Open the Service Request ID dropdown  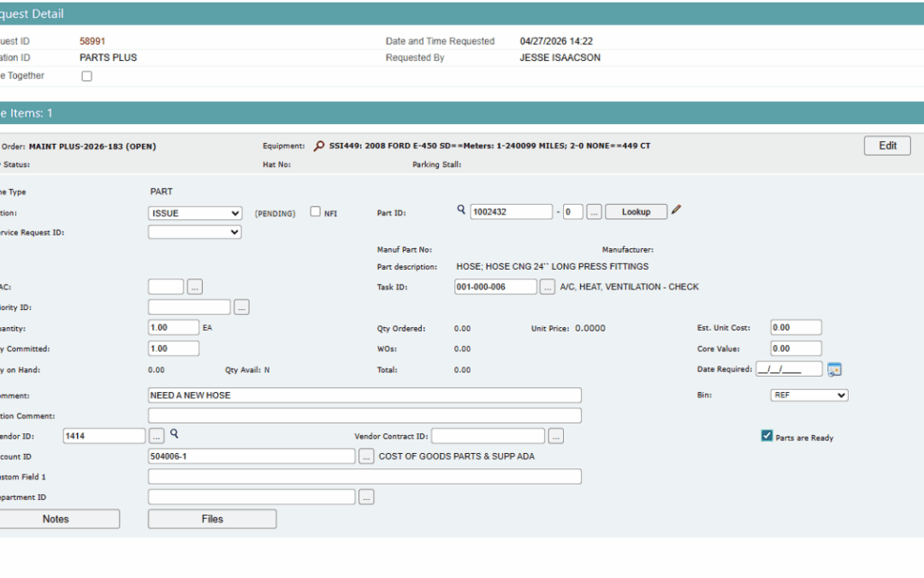[194, 232]
